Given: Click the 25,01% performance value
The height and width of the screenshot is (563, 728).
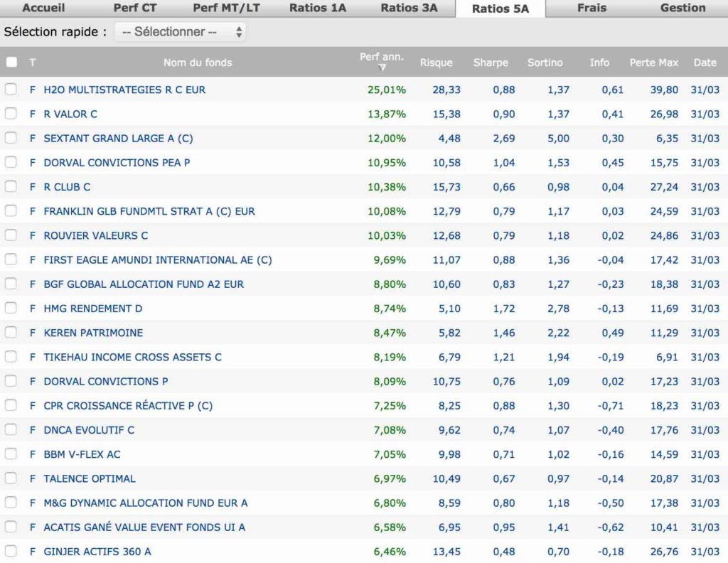Looking at the screenshot, I should (386, 90).
